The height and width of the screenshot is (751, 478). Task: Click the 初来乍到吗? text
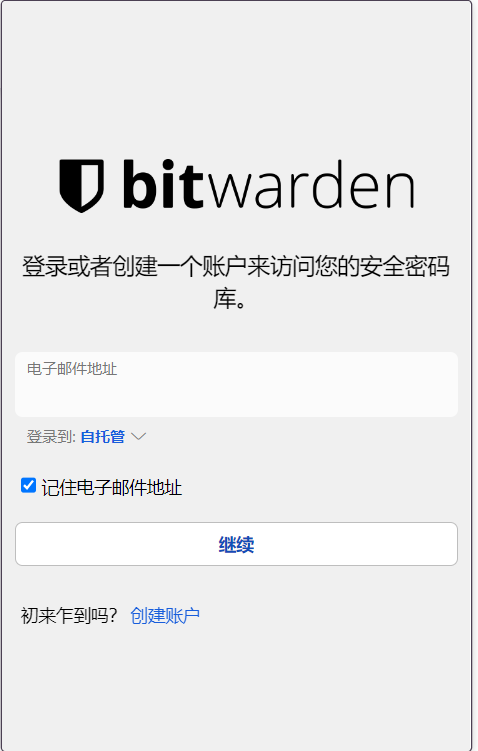pos(69,615)
